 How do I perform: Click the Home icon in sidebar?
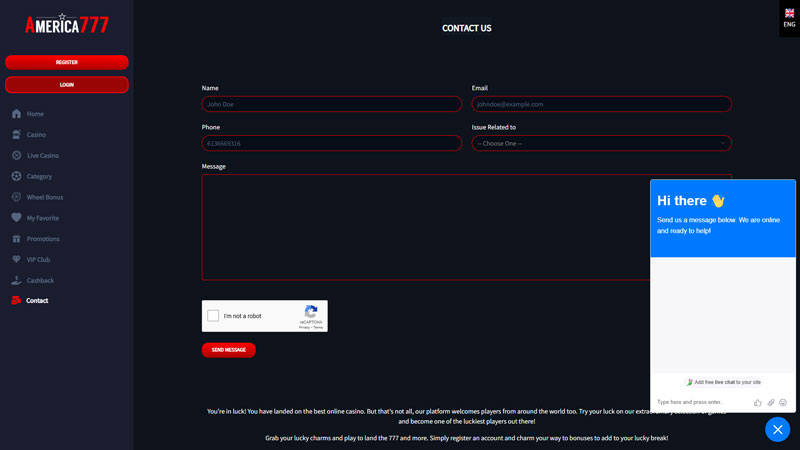pos(16,114)
